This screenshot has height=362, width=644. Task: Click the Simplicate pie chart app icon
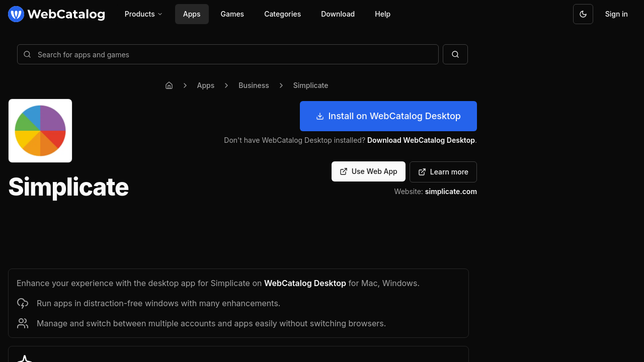click(x=40, y=131)
